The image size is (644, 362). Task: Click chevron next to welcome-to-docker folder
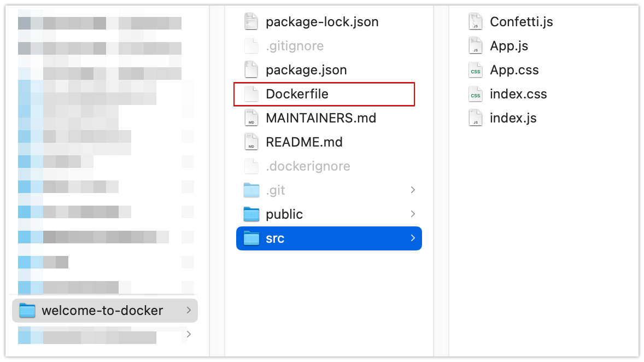coord(188,311)
